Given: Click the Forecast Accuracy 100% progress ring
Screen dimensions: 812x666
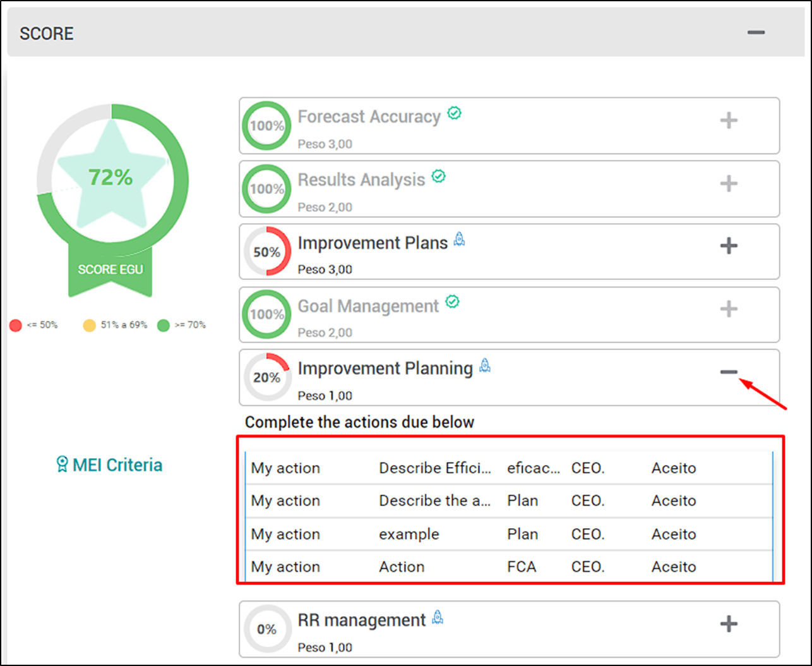Looking at the screenshot, I should (x=266, y=125).
